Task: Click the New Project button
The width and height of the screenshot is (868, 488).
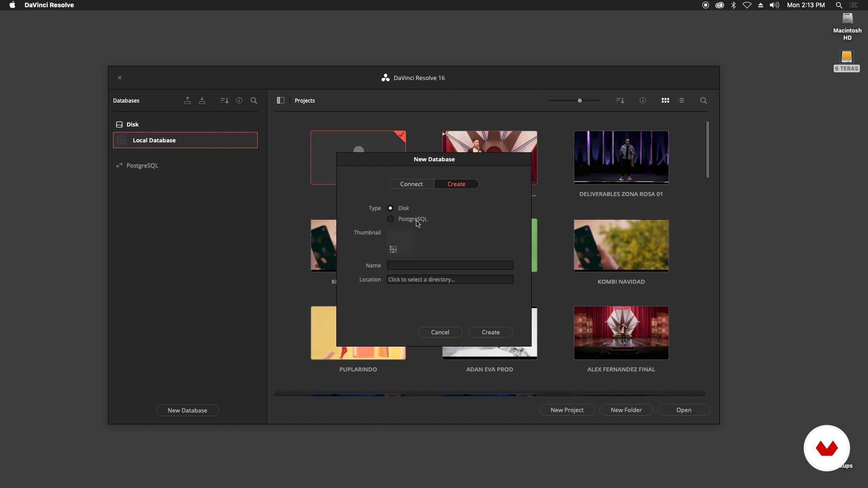Action: tap(567, 410)
